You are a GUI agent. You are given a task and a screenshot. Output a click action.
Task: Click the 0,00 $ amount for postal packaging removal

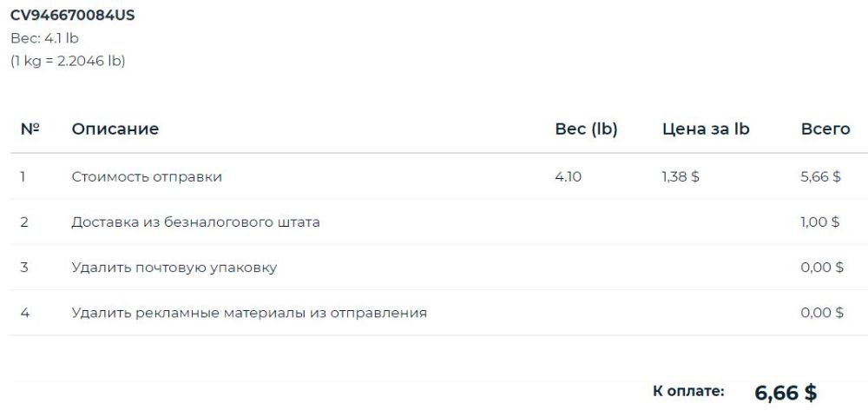pyautogui.click(x=822, y=268)
